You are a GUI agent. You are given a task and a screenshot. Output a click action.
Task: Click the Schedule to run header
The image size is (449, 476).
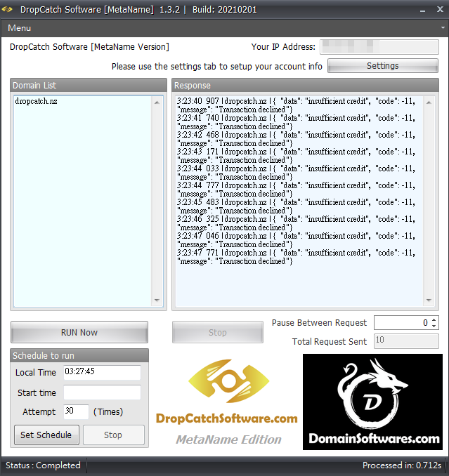coord(79,355)
